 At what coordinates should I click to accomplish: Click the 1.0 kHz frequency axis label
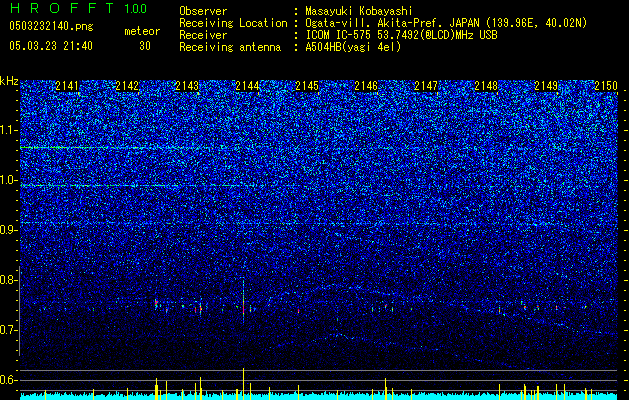coord(9,180)
